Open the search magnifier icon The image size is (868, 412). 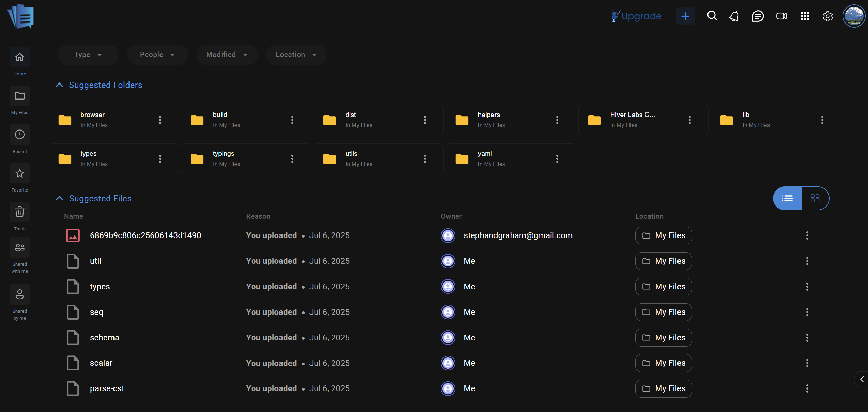coord(712,16)
